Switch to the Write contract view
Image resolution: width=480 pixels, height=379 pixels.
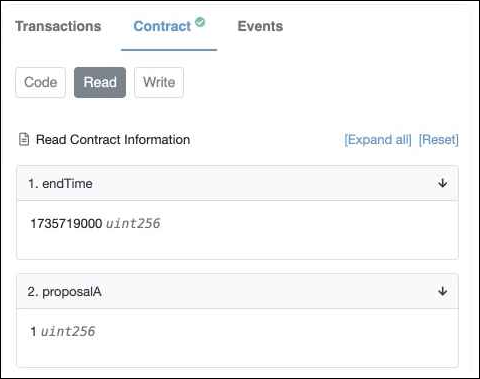coord(159,82)
